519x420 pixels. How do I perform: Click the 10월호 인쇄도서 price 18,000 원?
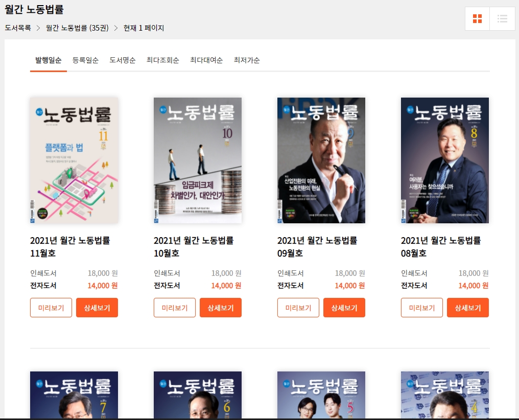(x=226, y=273)
